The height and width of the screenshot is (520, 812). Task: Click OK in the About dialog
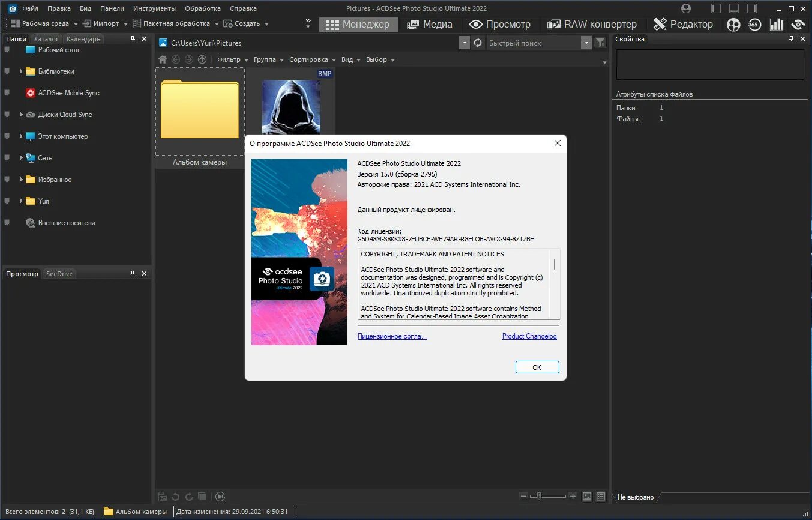click(x=537, y=367)
